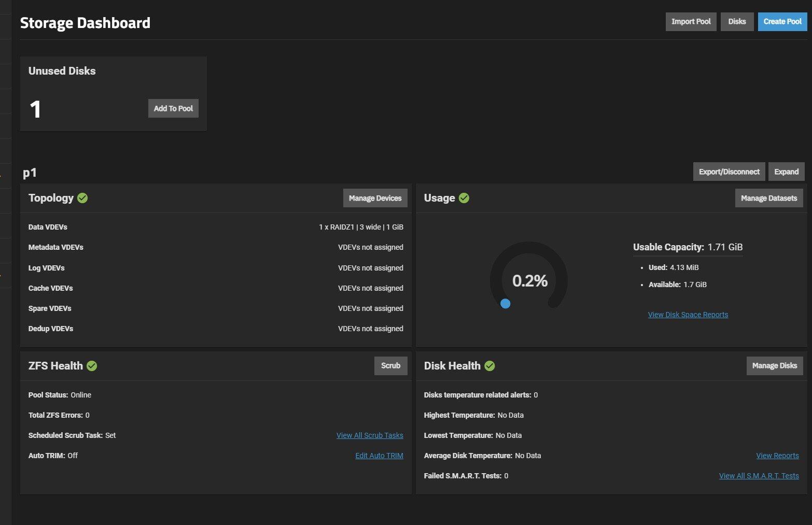Click 'Lowest Temperature: No Data' line
Viewport: 812px width, 525px height.
coord(472,435)
